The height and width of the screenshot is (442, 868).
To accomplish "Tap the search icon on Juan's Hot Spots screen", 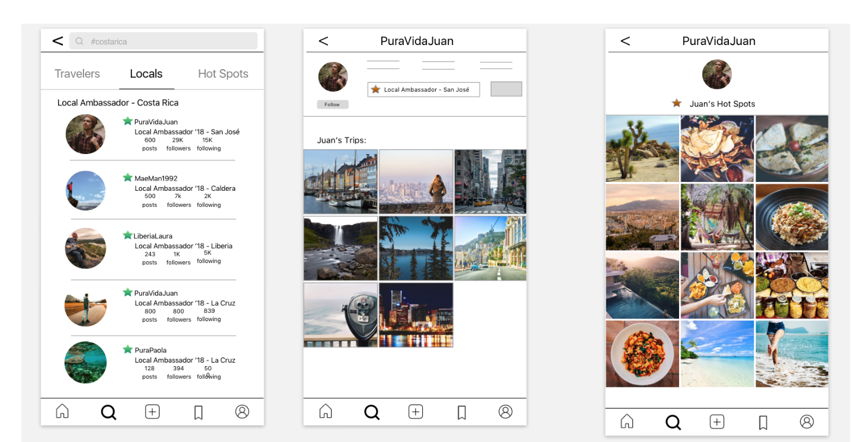I will coord(673,422).
